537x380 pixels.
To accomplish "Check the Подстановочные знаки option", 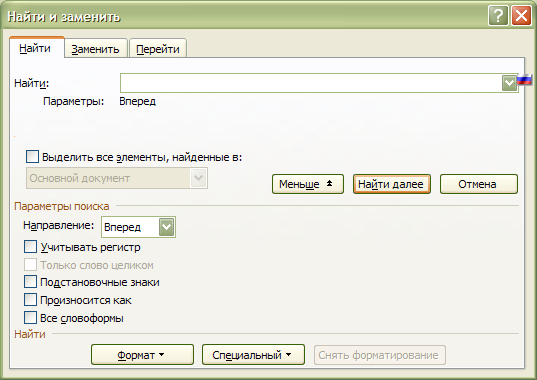I will (30, 282).
